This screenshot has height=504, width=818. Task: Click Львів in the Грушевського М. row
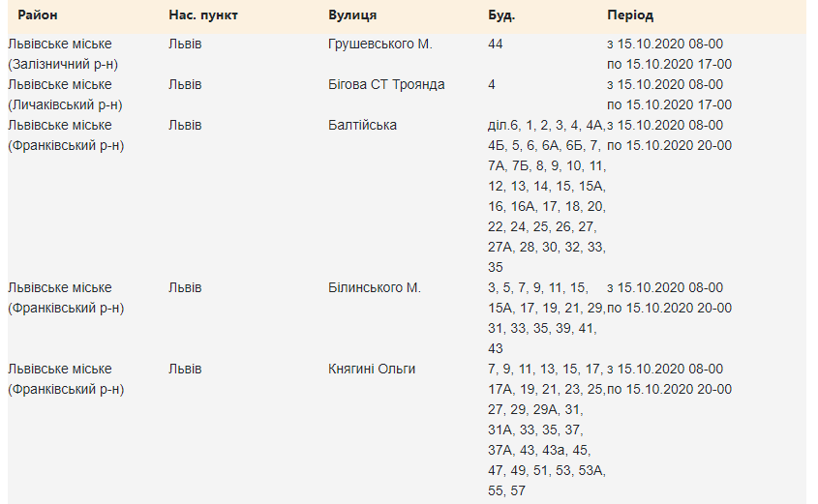[185, 44]
